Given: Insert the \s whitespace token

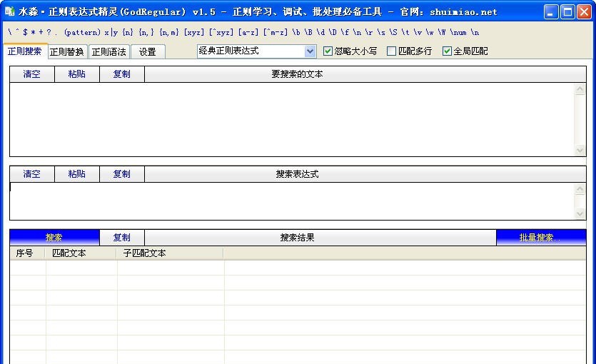Looking at the screenshot, I should coord(381,32).
